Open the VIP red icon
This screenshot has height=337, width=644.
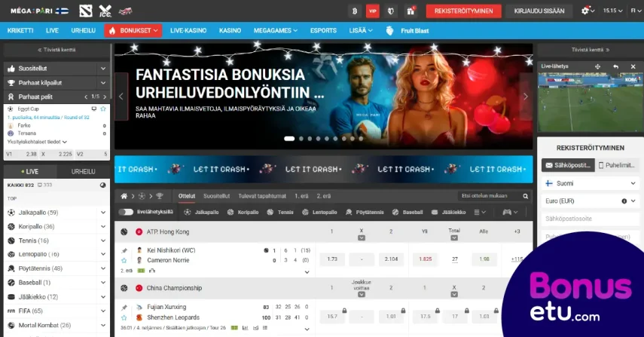(373, 11)
